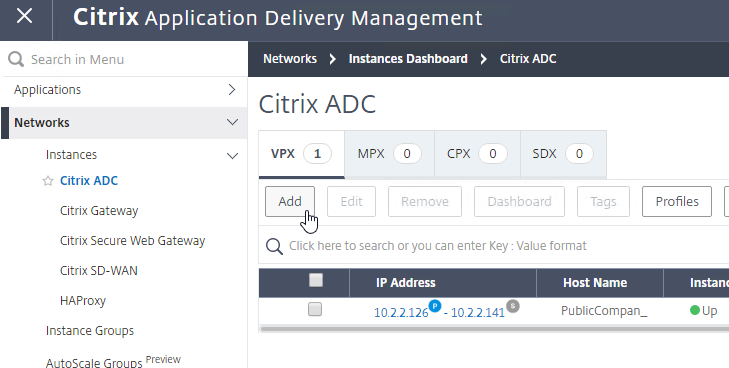Close the navigation menu with the X icon
This screenshot has height=368, width=729.
[x=24, y=16]
